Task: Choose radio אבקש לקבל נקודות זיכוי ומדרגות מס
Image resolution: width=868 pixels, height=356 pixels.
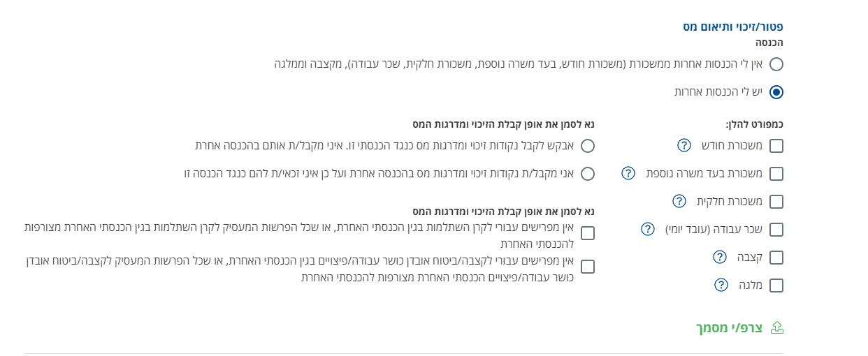Action: tap(588, 146)
